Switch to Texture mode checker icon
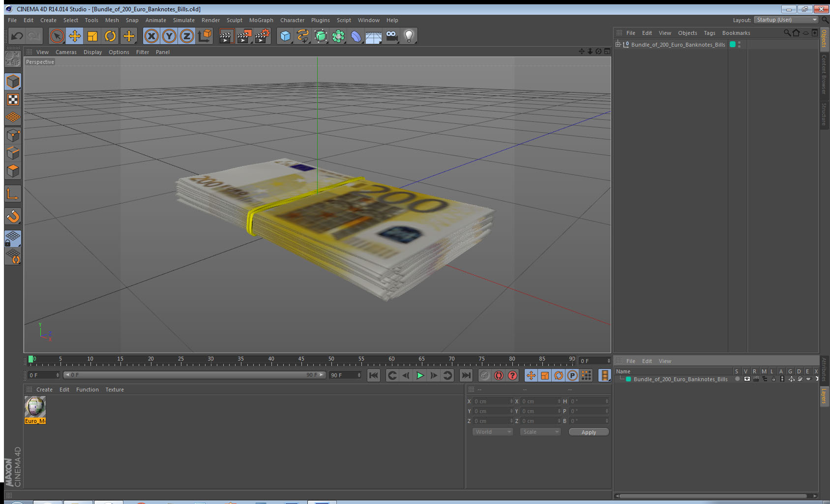The height and width of the screenshot is (504, 830). [x=13, y=100]
